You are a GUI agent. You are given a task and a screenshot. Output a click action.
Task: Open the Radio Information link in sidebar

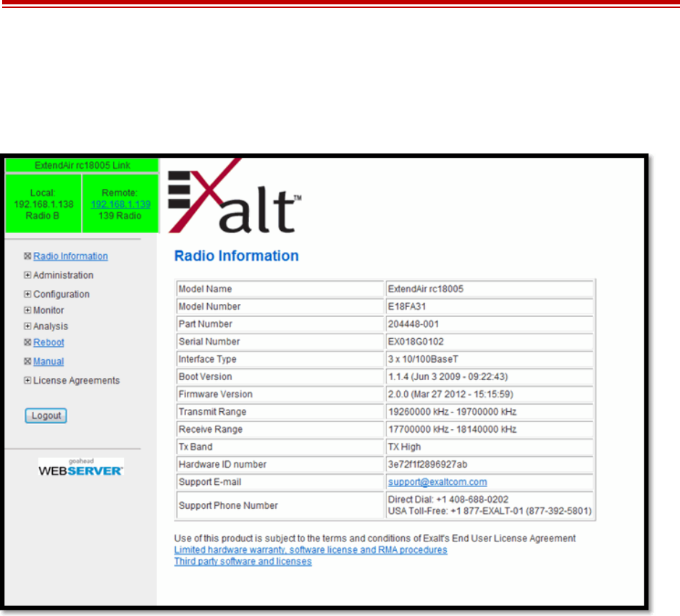[x=71, y=256]
